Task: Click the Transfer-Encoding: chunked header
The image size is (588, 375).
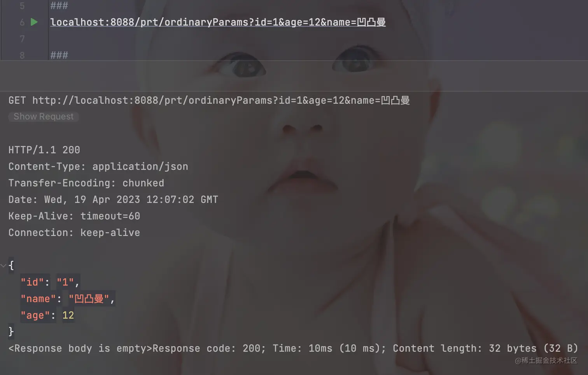Action: click(x=86, y=183)
